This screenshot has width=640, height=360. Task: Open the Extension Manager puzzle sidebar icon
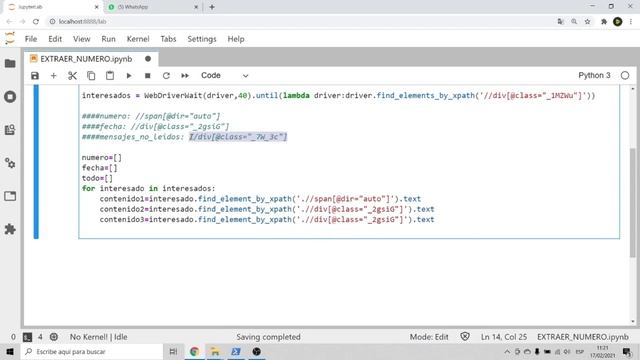(x=10, y=229)
